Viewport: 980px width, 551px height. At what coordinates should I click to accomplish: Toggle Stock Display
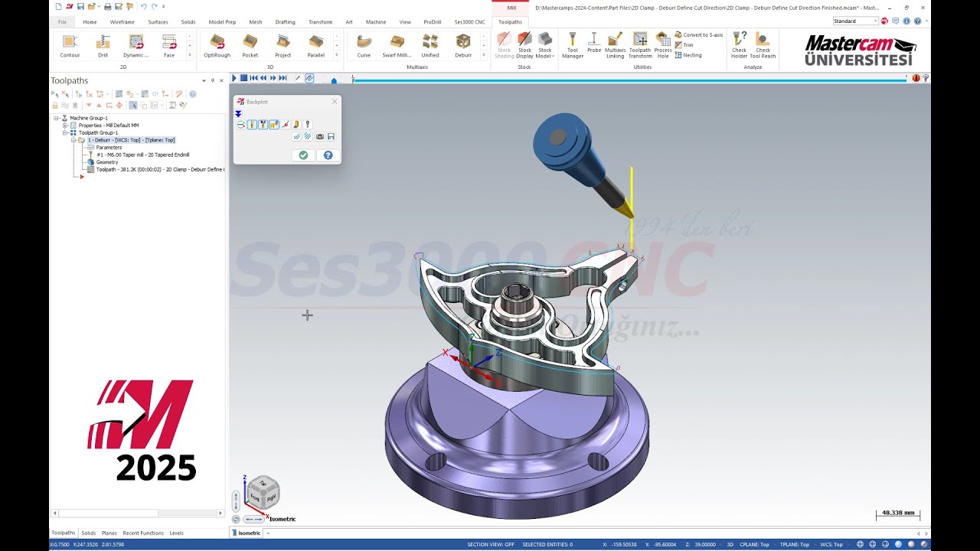tap(524, 45)
